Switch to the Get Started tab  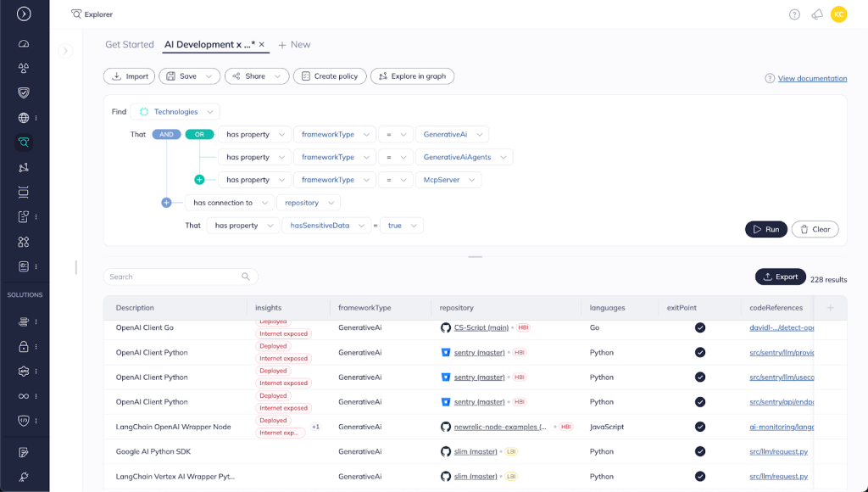pyautogui.click(x=130, y=44)
